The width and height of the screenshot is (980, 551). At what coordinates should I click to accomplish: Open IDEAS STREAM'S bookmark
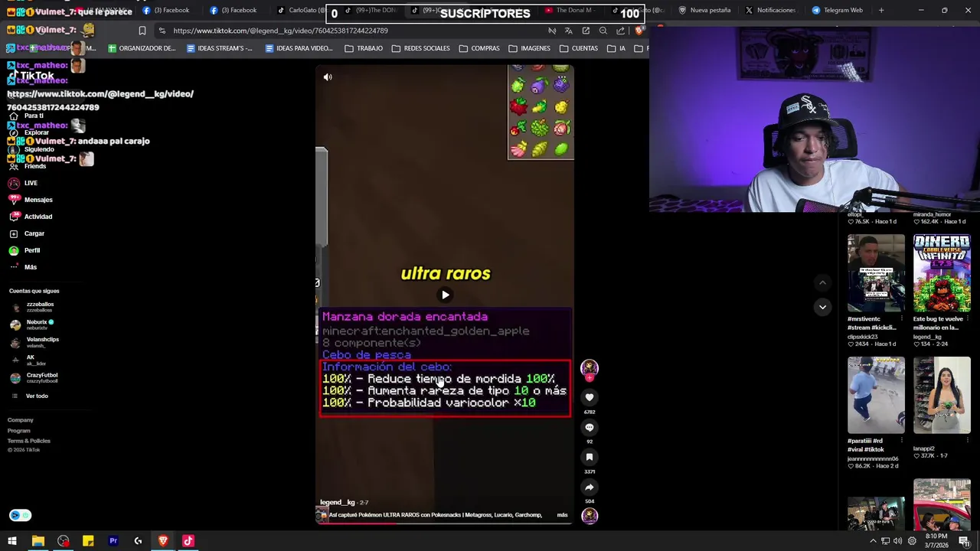(220, 48)
